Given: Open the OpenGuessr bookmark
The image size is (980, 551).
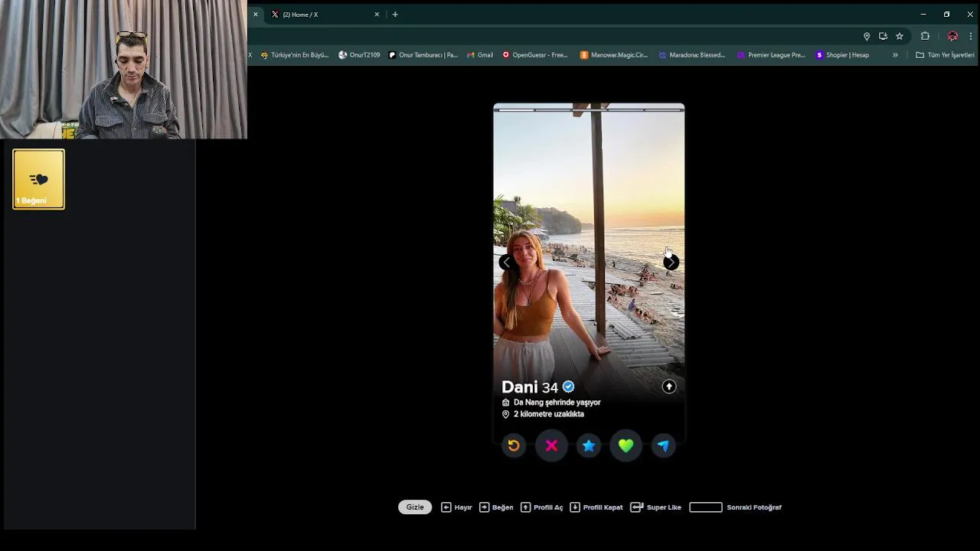Looking at the screenshot, I should click(x=535, y=55).
